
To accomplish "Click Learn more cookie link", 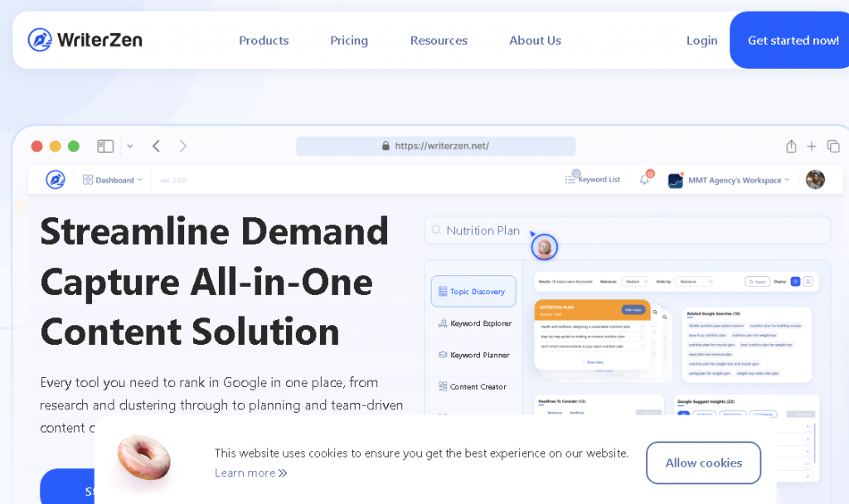I will tap(250, 473).
